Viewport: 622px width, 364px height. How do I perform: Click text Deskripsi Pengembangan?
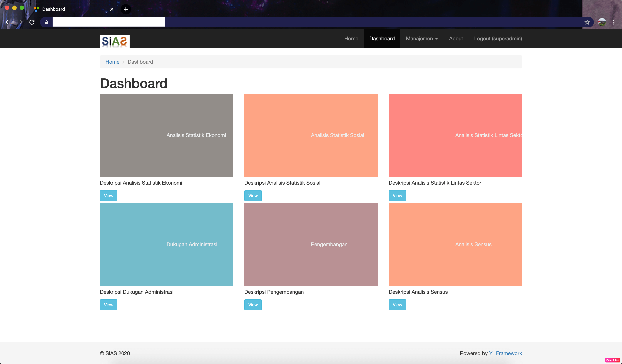click(274, 292)
